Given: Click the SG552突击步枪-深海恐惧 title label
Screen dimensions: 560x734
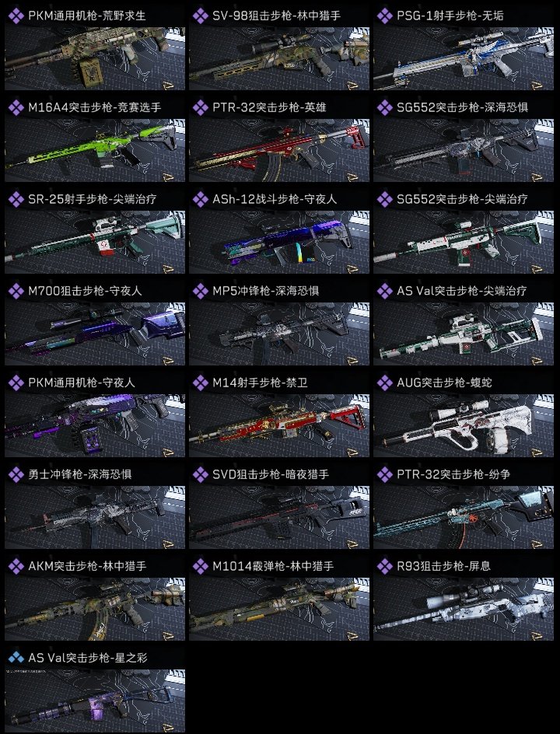Looking at the screenshot, I should coord(462,107).
